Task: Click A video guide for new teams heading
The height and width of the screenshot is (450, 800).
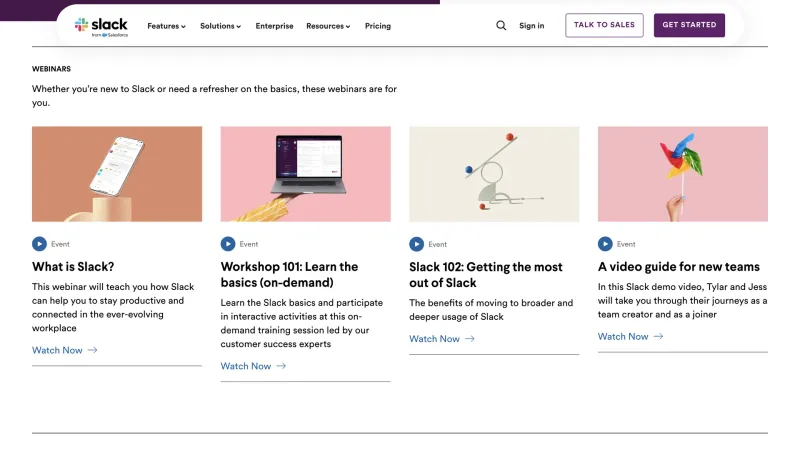Action: 679,266
